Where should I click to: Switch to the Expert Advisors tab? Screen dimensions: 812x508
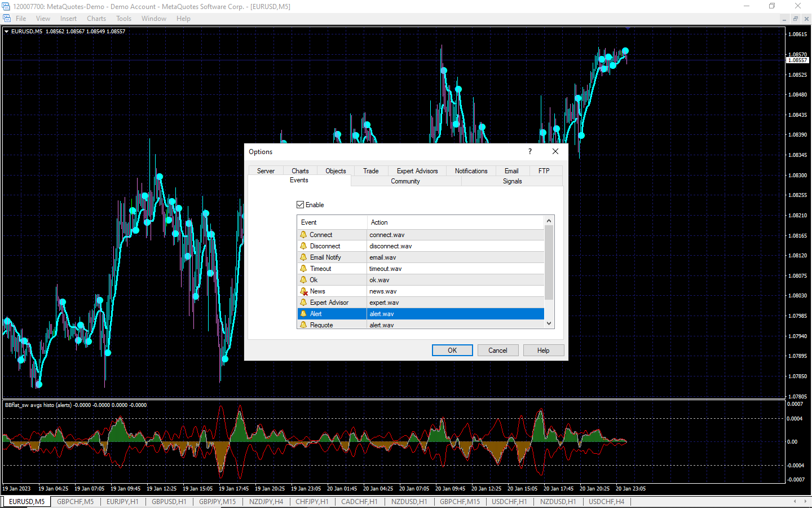point(417,171)
